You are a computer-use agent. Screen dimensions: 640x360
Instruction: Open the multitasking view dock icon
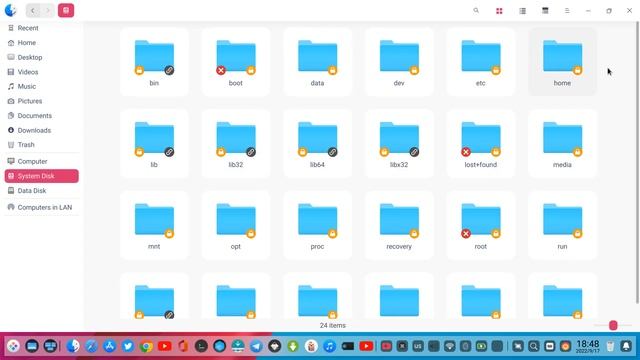(x=50, y=346)
